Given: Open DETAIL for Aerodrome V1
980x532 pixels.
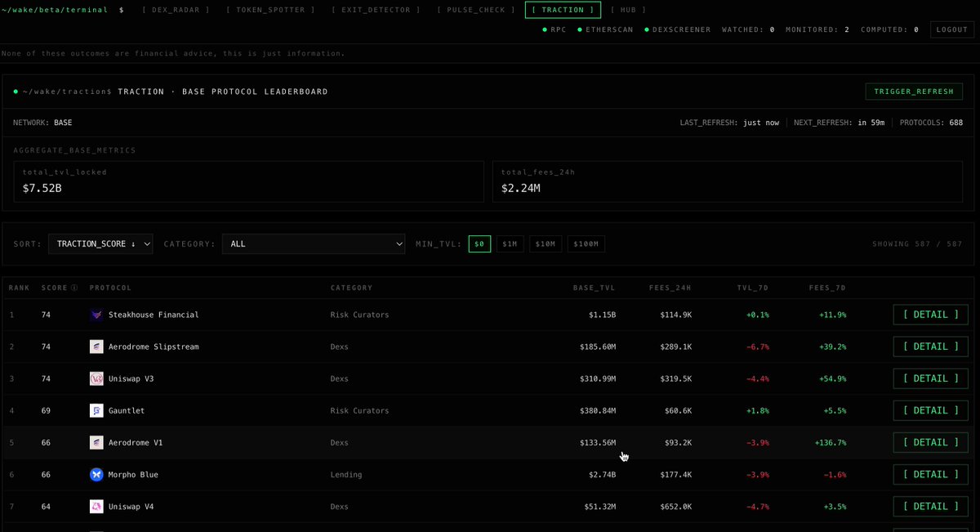Looking at the screenshot, I should pyautogui.click(x=930, y=442).
